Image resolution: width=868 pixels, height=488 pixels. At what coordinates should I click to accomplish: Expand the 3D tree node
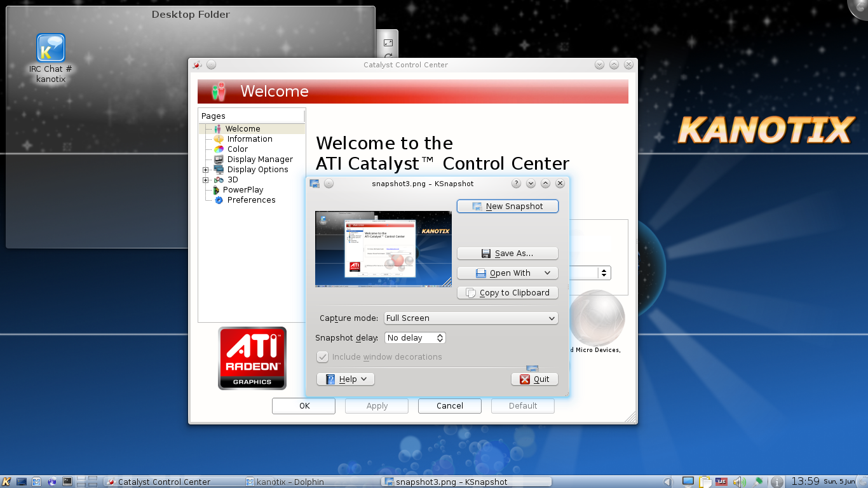coord(205,180)
